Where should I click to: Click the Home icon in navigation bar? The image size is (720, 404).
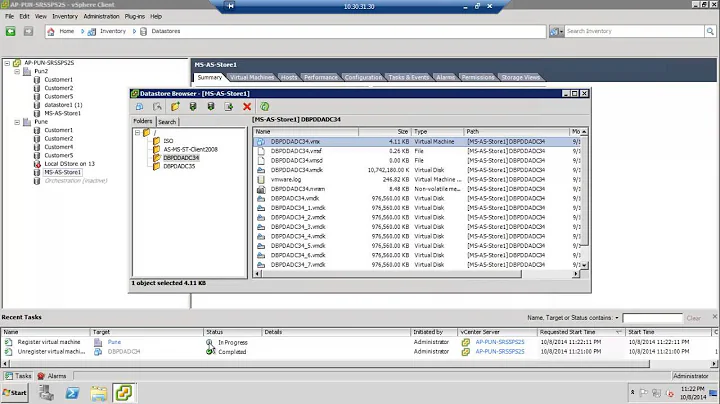click(51, 31)
